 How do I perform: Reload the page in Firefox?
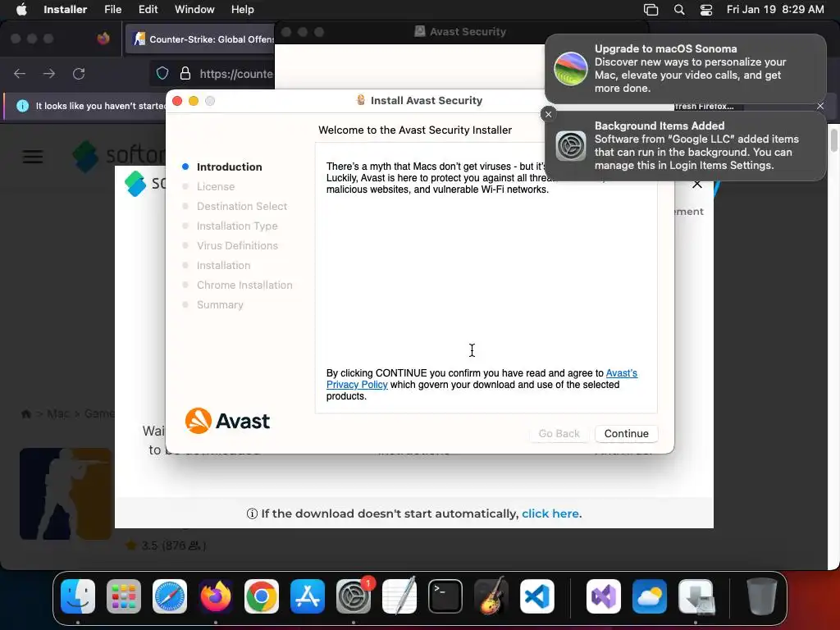[x=79, y=73]
